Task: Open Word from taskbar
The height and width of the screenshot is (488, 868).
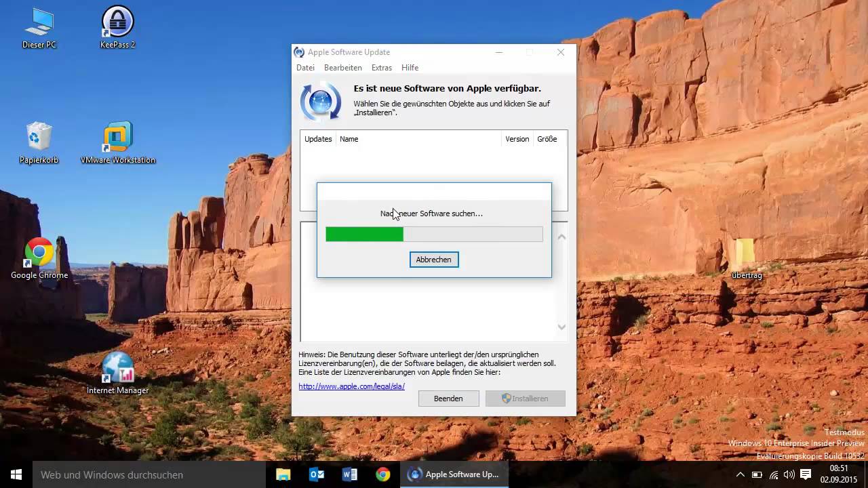Action: 350,474
